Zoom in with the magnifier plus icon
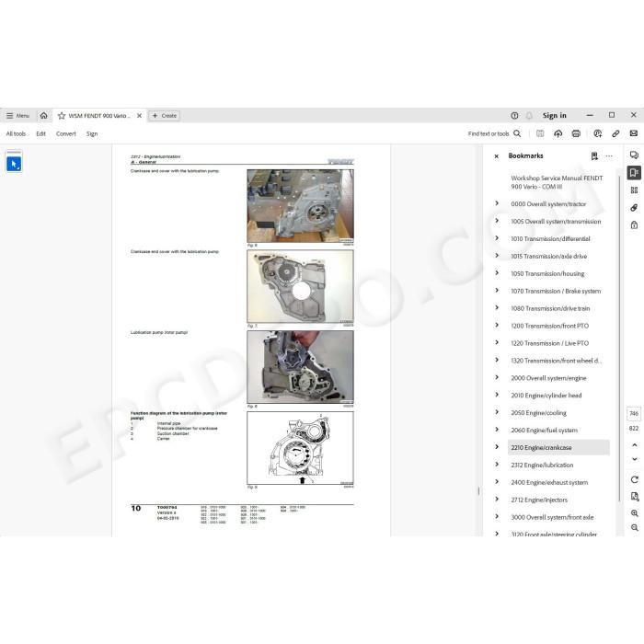 634,513
